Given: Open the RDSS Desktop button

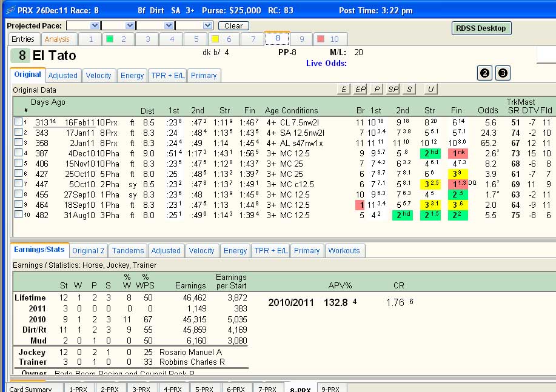Looking at the screenshot, I should click(x=481, y=28).
